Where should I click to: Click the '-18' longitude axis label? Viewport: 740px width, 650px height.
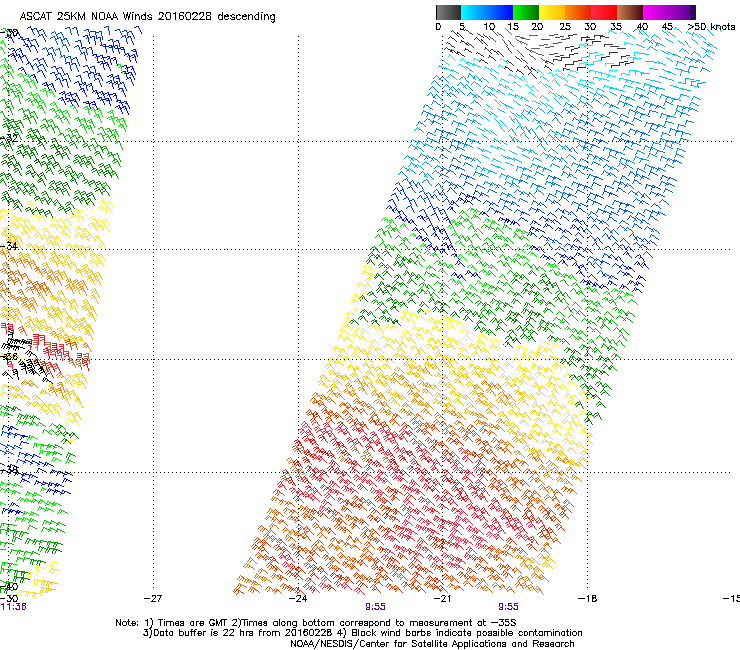point(588,599)
